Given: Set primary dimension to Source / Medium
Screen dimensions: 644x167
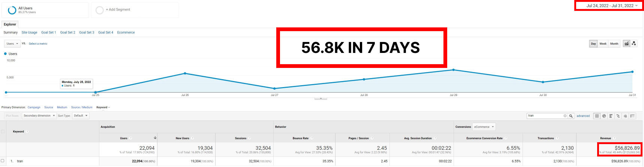Looking at the screenshot, I should (82, 107).
